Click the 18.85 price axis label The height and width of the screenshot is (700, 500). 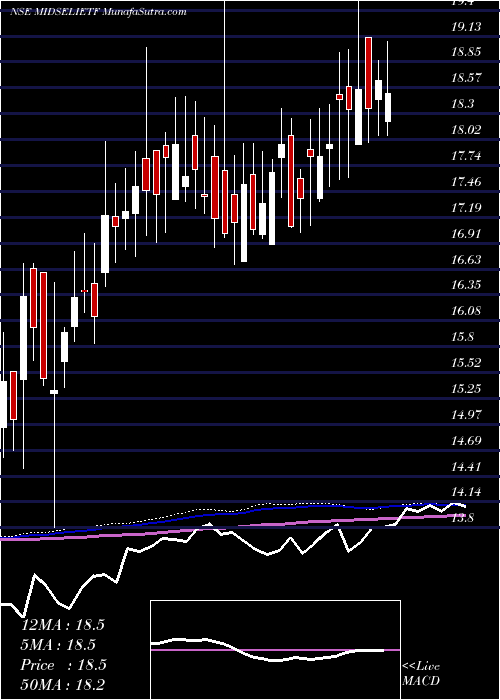pyautogui.click(x=467, y=52)
